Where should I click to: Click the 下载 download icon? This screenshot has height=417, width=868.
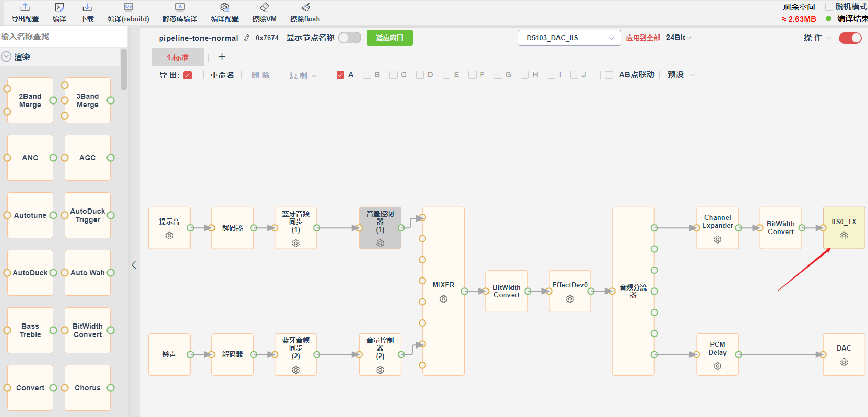[87, 7]
